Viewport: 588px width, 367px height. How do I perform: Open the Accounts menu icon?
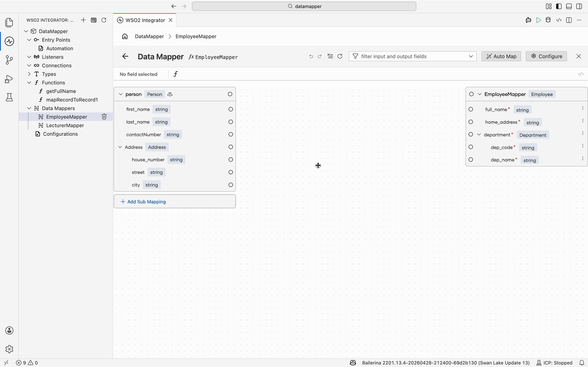(x=9, y=331)
